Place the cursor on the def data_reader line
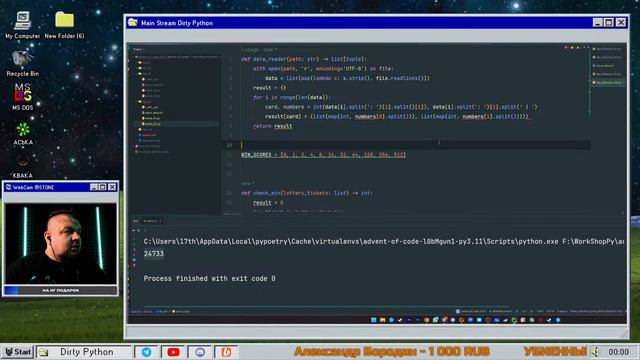Image resolution: width=640 pixels, height=360 pixels. coord(304,59)
